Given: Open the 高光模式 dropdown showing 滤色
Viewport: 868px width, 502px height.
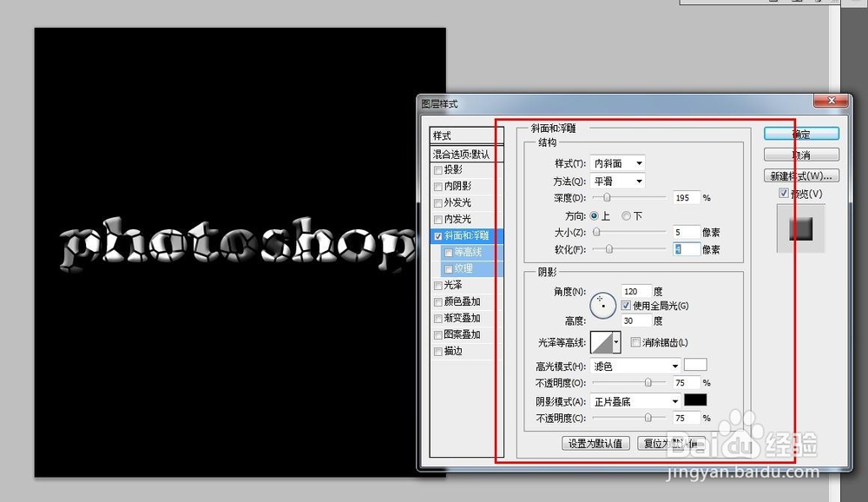Looking at the screenshot, I should pos(635,366).
